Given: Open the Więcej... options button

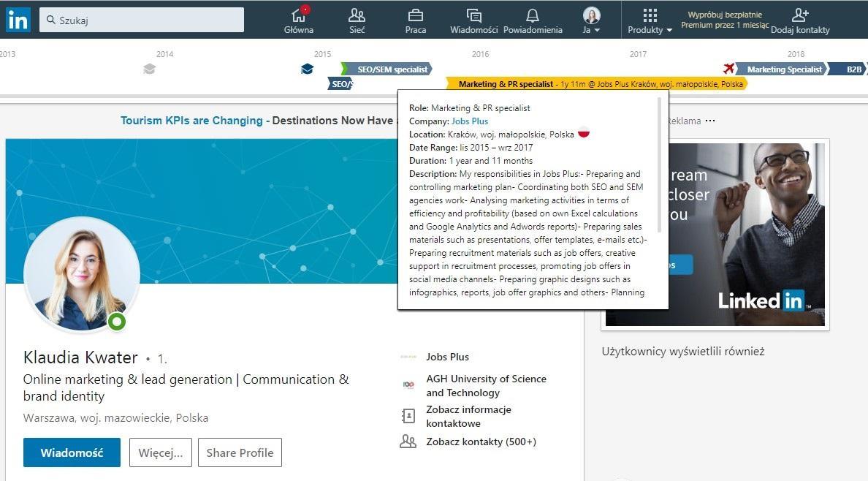Looking at the screenshot, I should pos(161,452).
